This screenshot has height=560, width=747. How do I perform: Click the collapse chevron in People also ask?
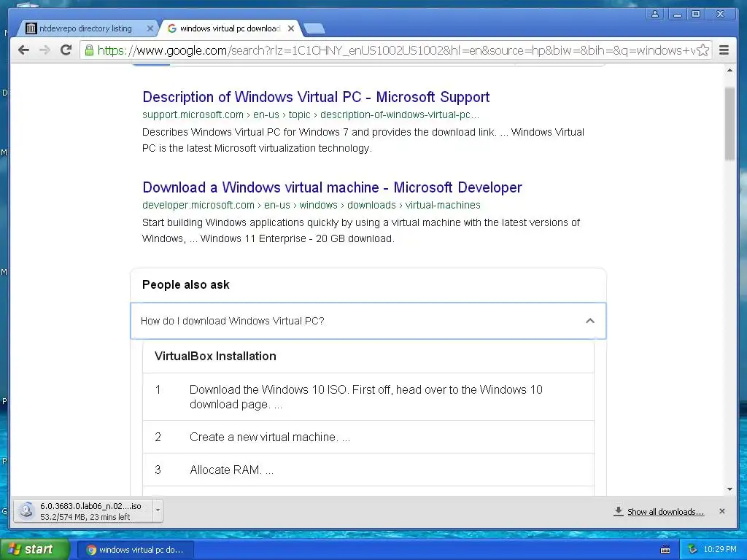click(x=589, y=321)
